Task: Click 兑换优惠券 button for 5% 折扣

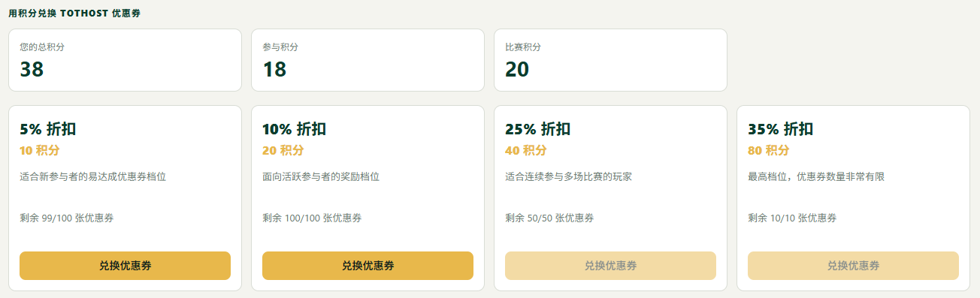Action: 125,266
